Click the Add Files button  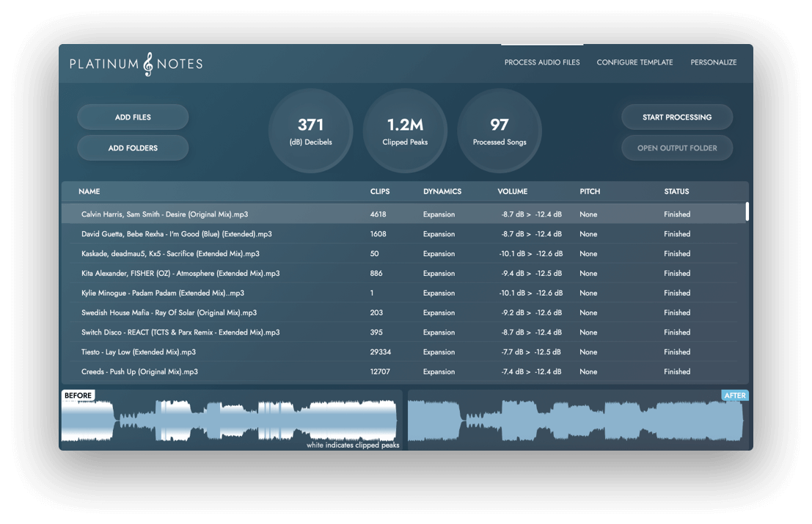[133, 117]
